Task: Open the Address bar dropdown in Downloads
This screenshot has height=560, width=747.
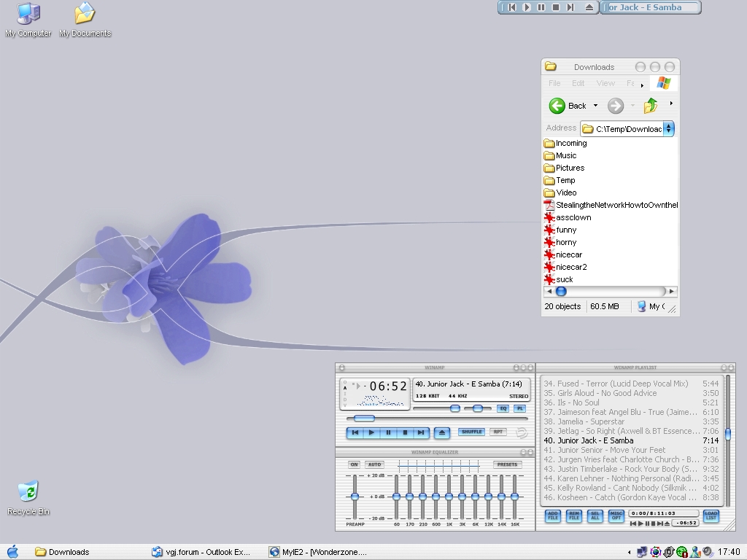Action: 669,128
